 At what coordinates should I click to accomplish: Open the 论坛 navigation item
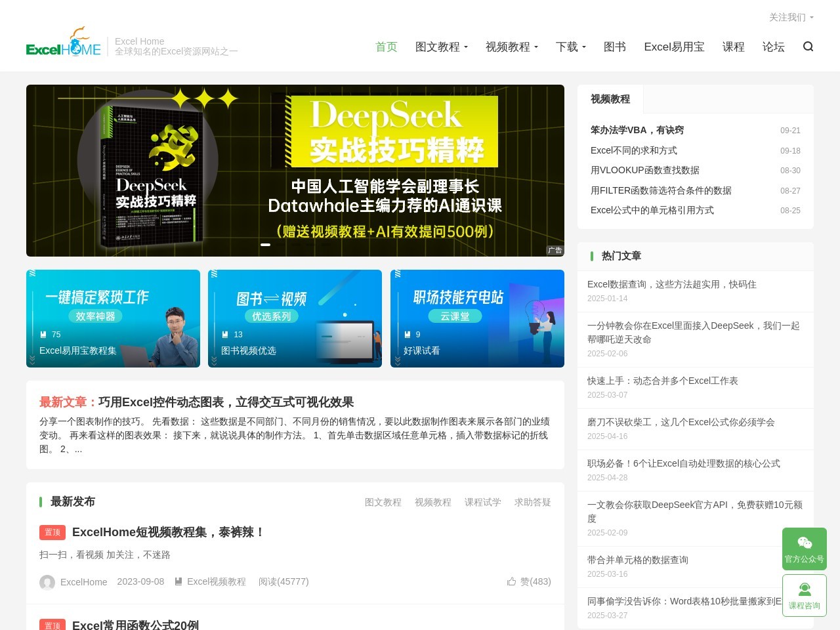(773, 47)
